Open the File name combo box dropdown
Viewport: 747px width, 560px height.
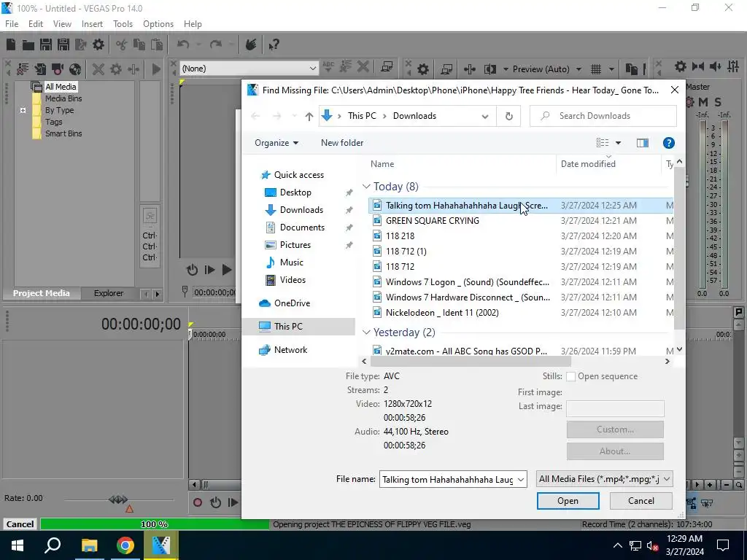(521, 480)
